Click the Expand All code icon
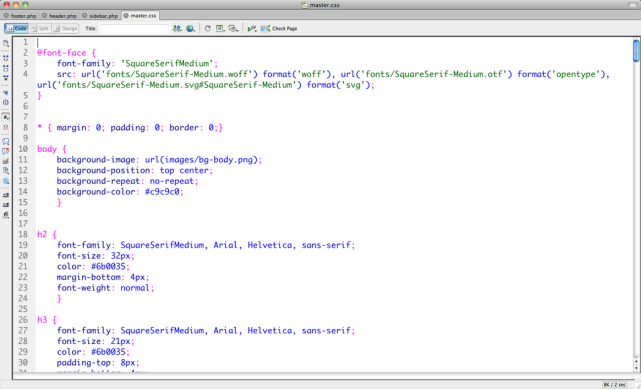Image resolution: width=641 pixels, height=389 pixels. tap(6, 78)
